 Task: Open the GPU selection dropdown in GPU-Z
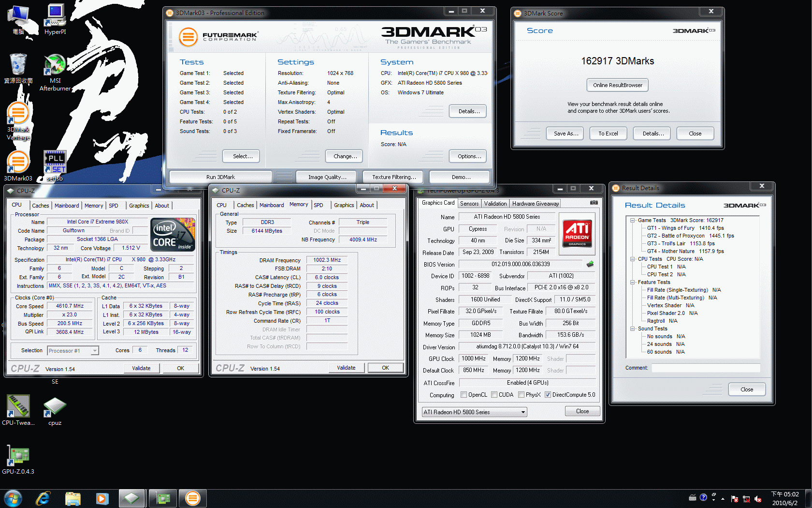475,412
